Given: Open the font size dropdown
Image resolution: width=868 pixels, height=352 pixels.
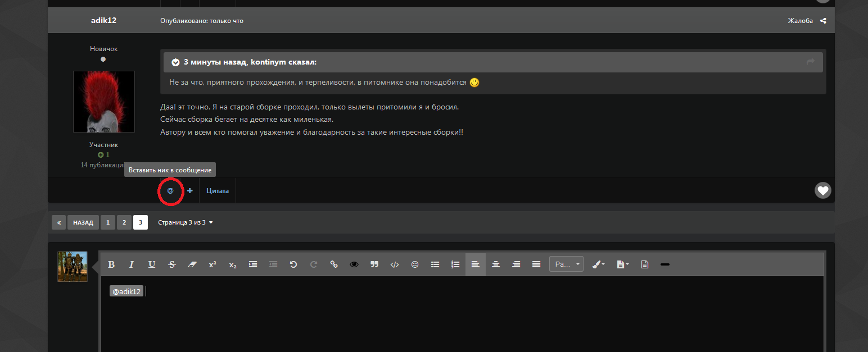Looking at the screenshot, I should click(x=566, y=264).
